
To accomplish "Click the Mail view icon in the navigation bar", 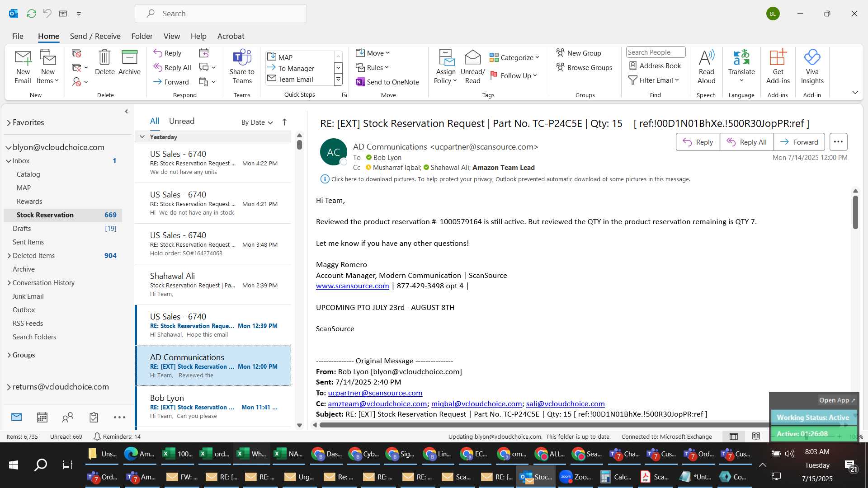I will (16, 417).
